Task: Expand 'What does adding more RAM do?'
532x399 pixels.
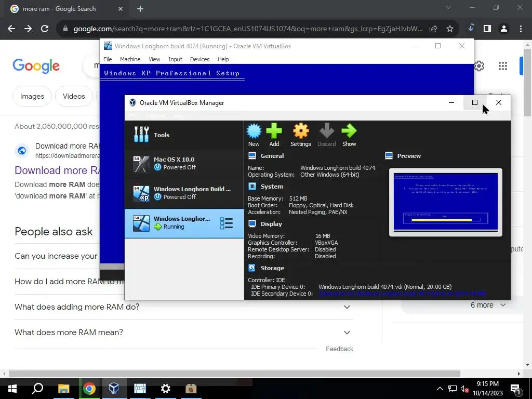Action: pos(184,307)
